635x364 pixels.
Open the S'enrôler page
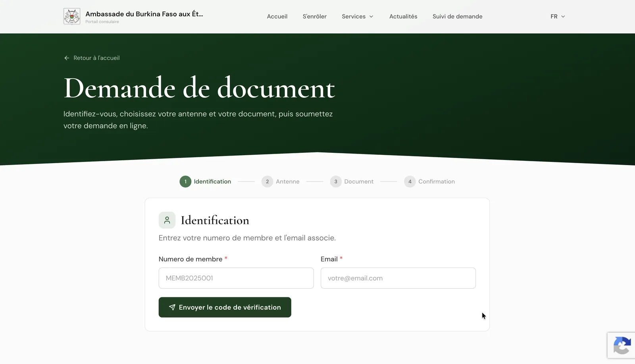(315, 16)
